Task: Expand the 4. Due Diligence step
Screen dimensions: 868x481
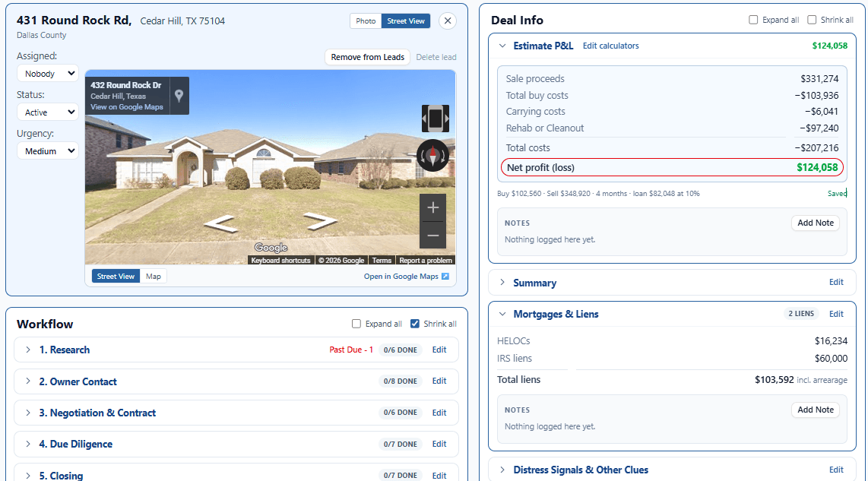Action: click(27, 444)
